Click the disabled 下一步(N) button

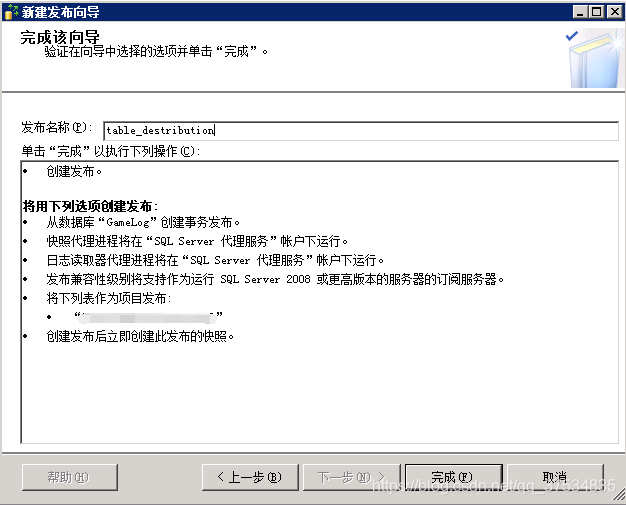click(351, 477)
